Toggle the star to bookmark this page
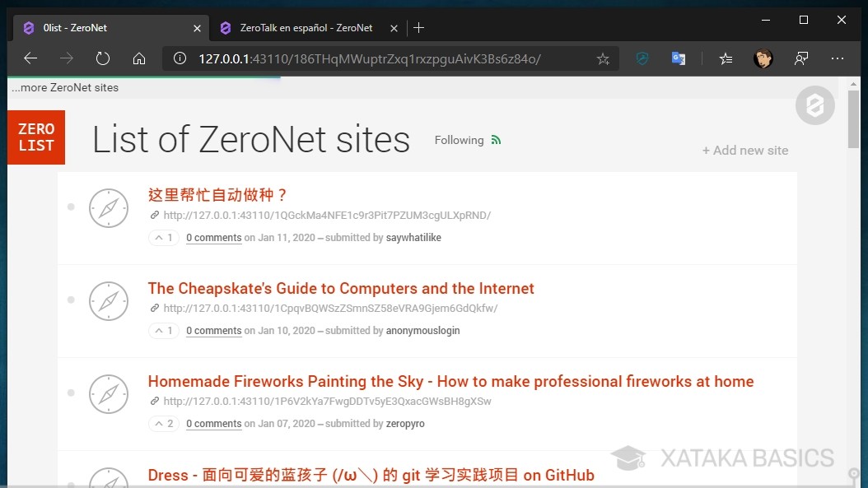868x488 pixels. pos(603,58)
